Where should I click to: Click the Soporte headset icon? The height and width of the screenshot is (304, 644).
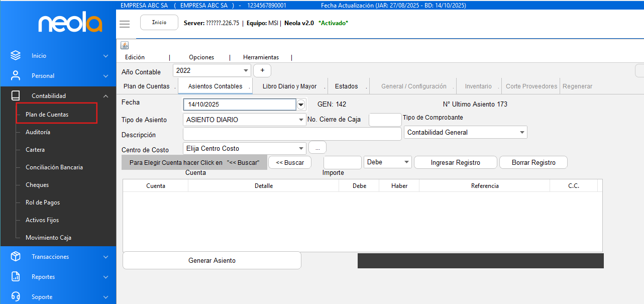(x=16, y=296)
